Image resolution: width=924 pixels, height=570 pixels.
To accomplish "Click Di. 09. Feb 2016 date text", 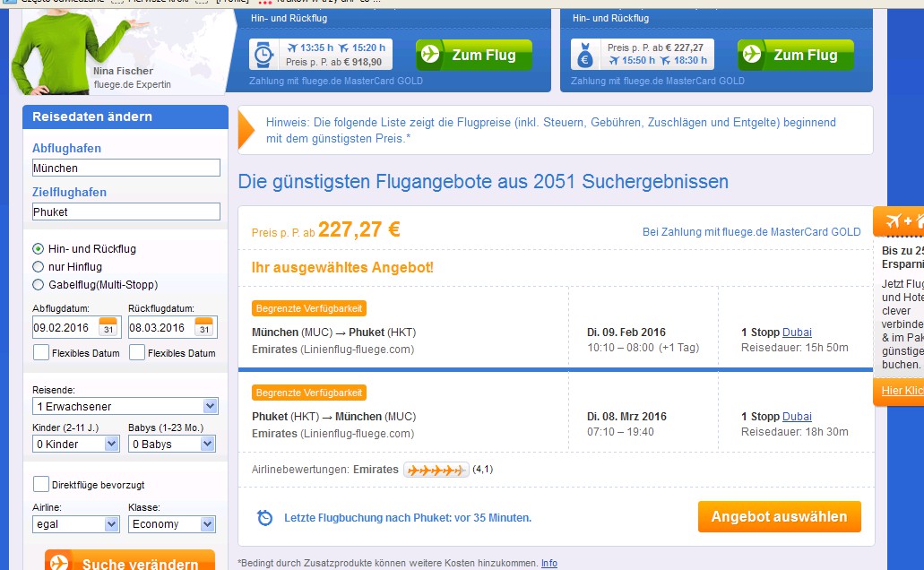I will (x=626, y=332).
